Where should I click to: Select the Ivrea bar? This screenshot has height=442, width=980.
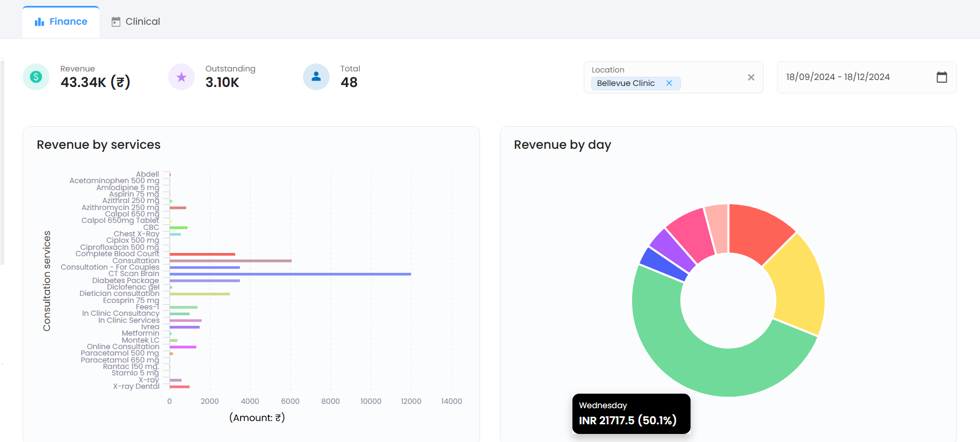[185, 327]
